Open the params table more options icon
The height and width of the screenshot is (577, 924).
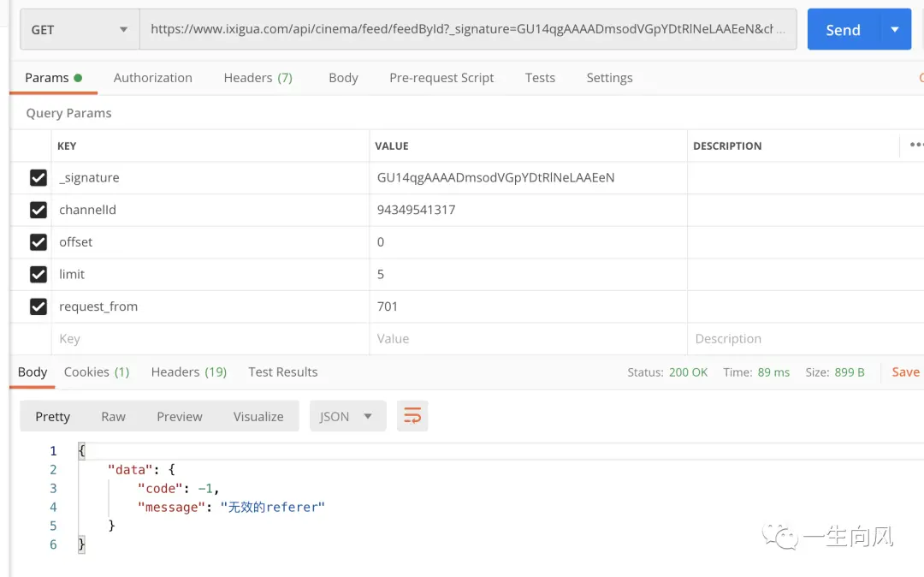(x=915, y=145)
